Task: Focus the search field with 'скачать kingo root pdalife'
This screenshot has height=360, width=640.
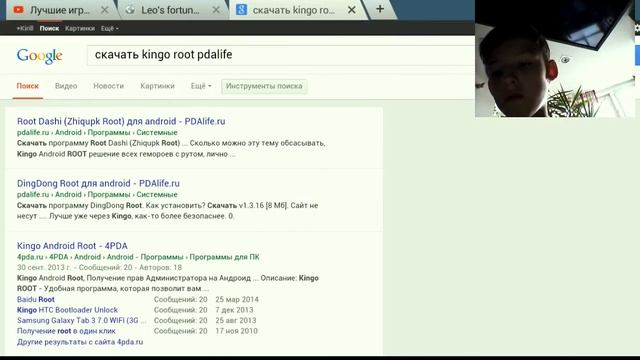Action: tap(281, 55)
